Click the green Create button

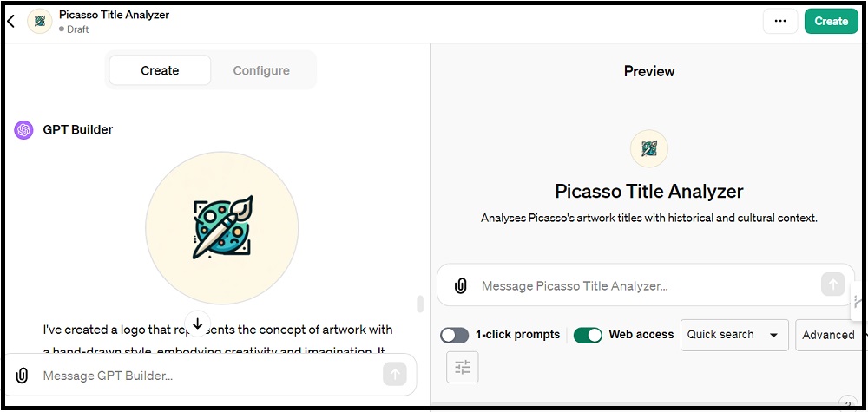coord(831,21)
